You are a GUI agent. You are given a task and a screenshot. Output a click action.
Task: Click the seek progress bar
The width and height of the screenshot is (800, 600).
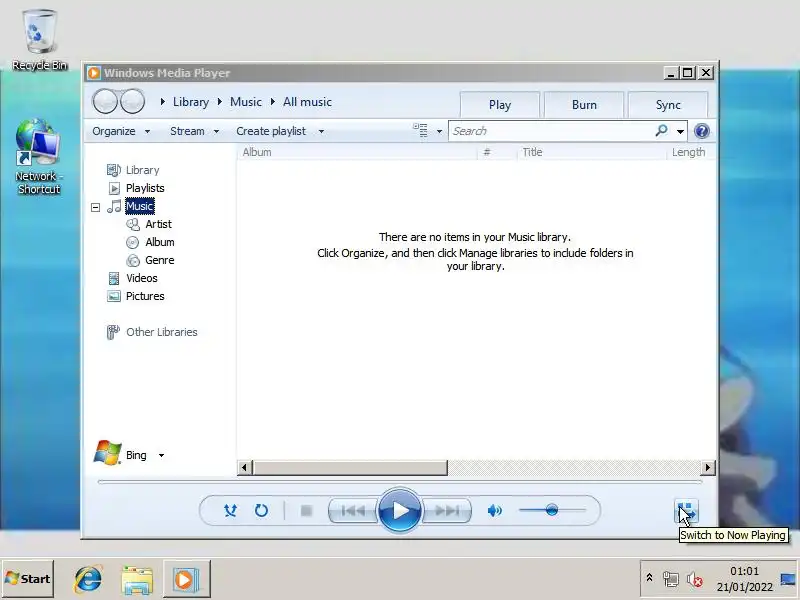tap(399, 482)
